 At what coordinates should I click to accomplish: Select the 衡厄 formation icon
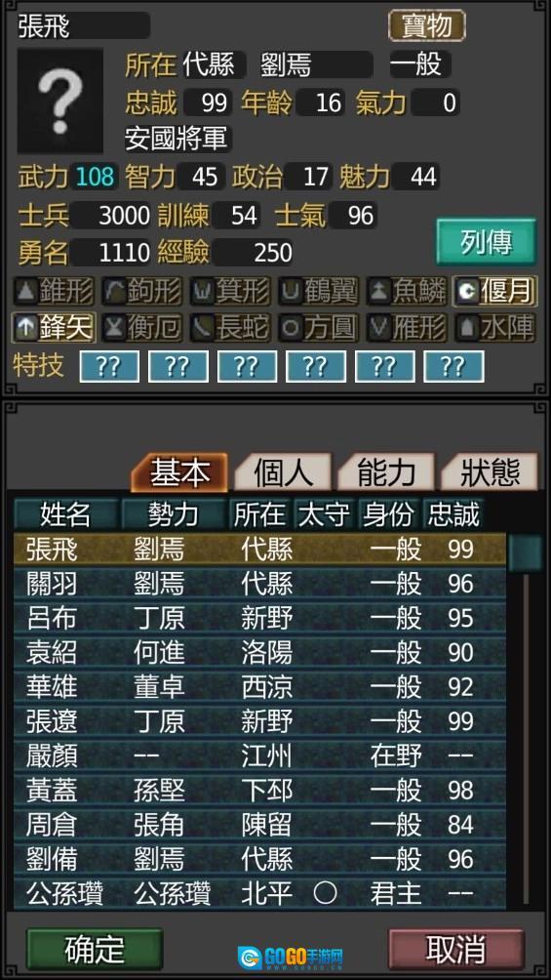point(141,327)
